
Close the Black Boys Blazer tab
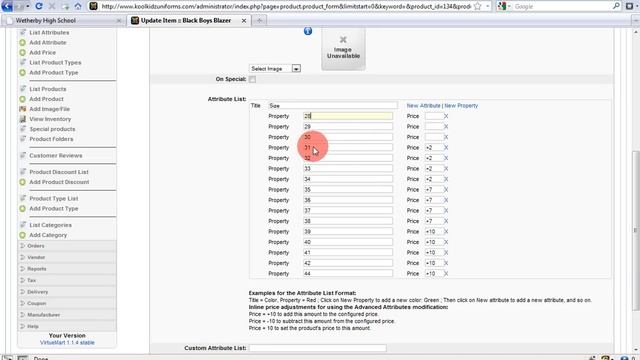click(244, 20)
